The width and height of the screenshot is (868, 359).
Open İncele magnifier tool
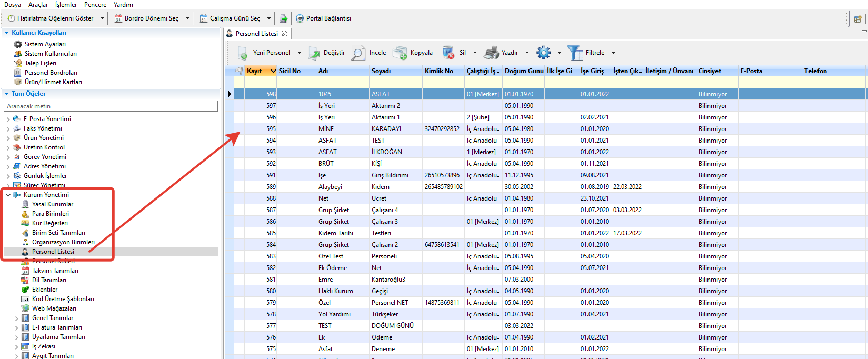[x=358, y=53]
